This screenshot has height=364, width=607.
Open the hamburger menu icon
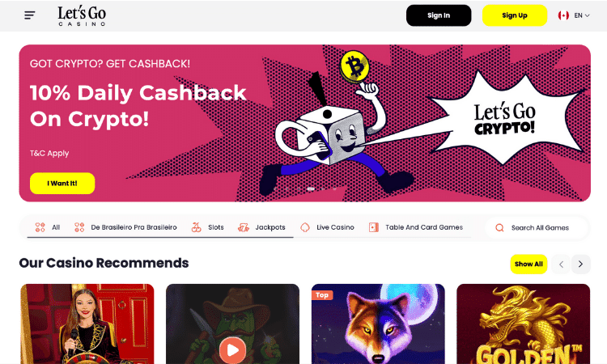29,15
